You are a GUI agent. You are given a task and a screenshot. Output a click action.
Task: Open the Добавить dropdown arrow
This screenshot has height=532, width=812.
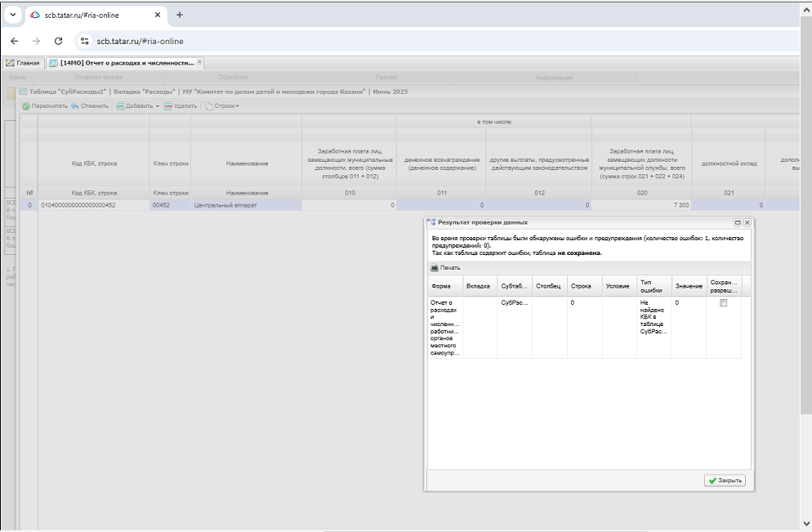click(x=158, y=106)
